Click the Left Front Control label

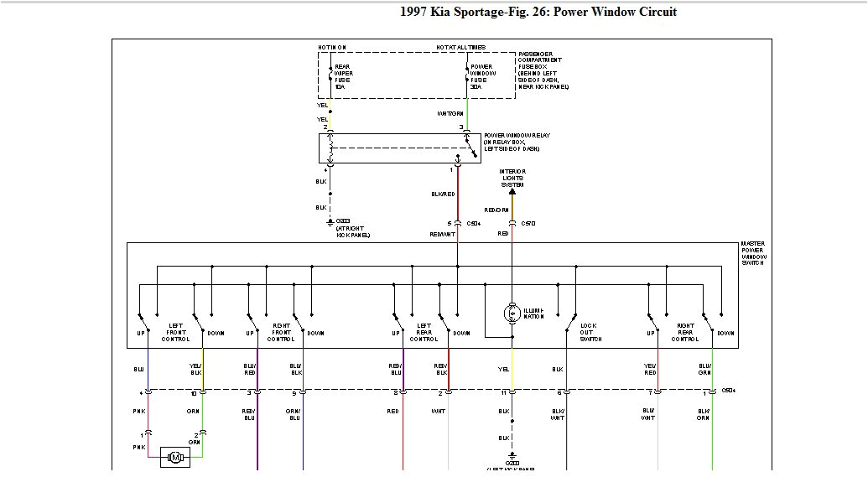click(176, 332)
